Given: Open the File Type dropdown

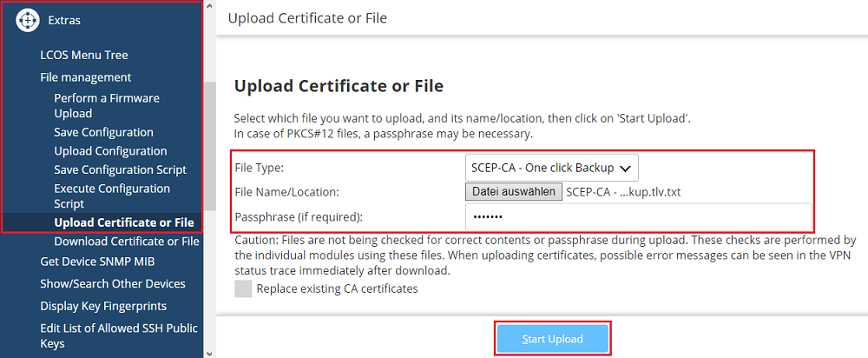Looking at the screenshot, I should 552,167.
